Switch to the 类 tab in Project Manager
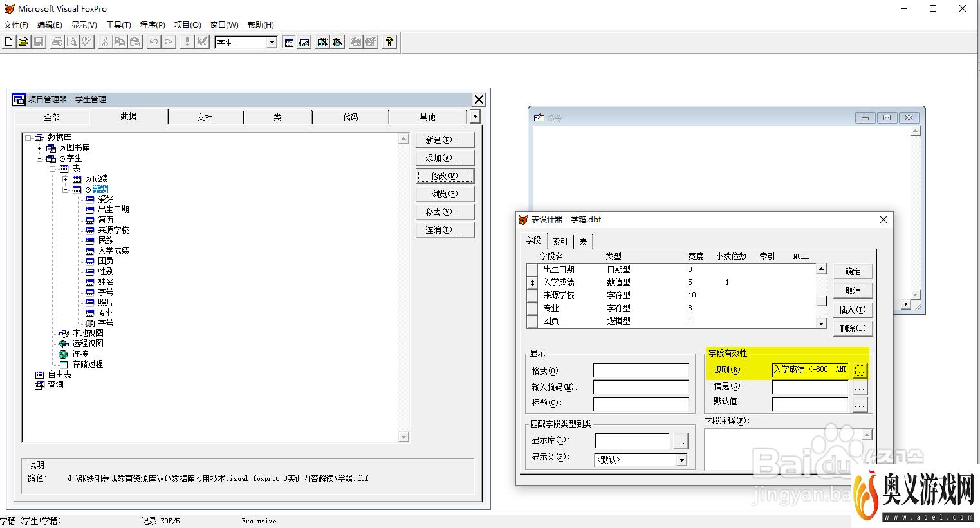The image size is (980, 528). (277, 117)
